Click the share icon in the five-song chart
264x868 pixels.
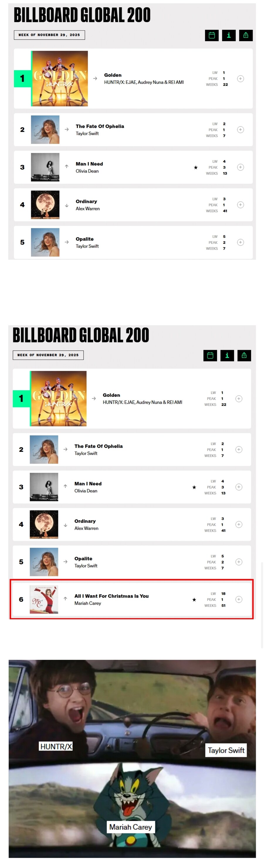click(246, 36)
